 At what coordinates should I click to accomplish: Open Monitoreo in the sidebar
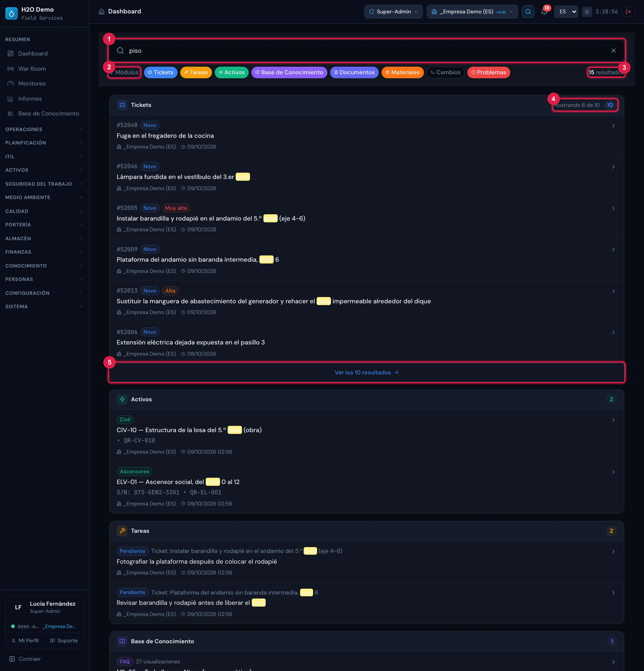point(44,83)
